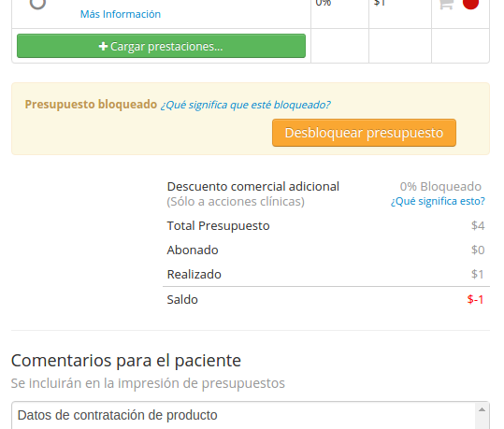Click the plus icon on Cargar prestaciones
This screenshot has width=504, height=429.
[103, 47]
